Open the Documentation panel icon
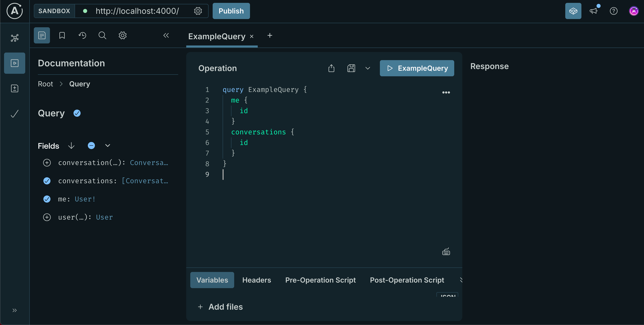Screen dimensions: 644x325 coord(42,35)
